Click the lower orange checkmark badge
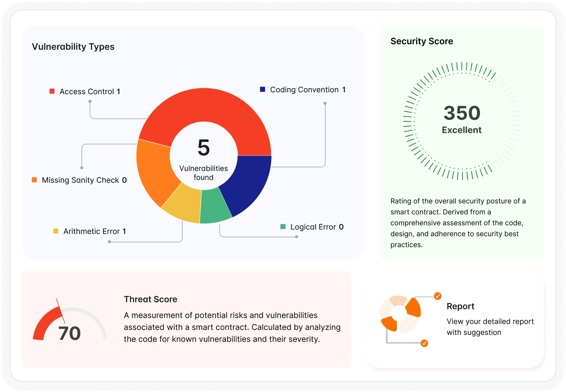 point(424,343)
